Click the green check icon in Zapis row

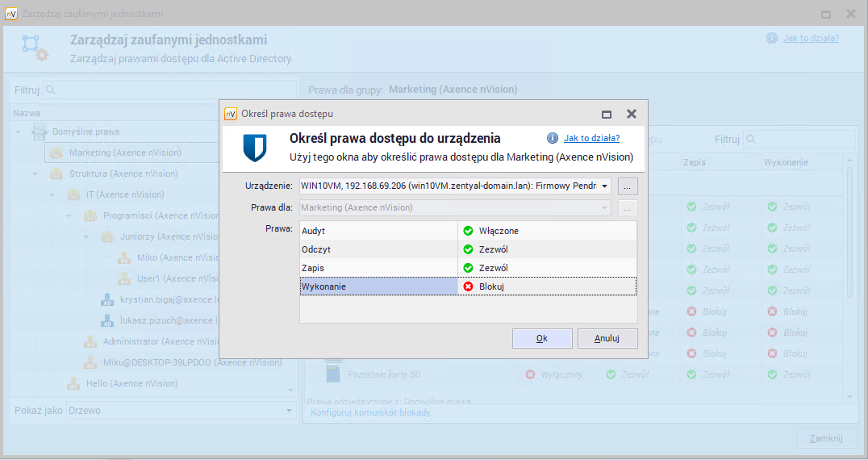[468, 268]
